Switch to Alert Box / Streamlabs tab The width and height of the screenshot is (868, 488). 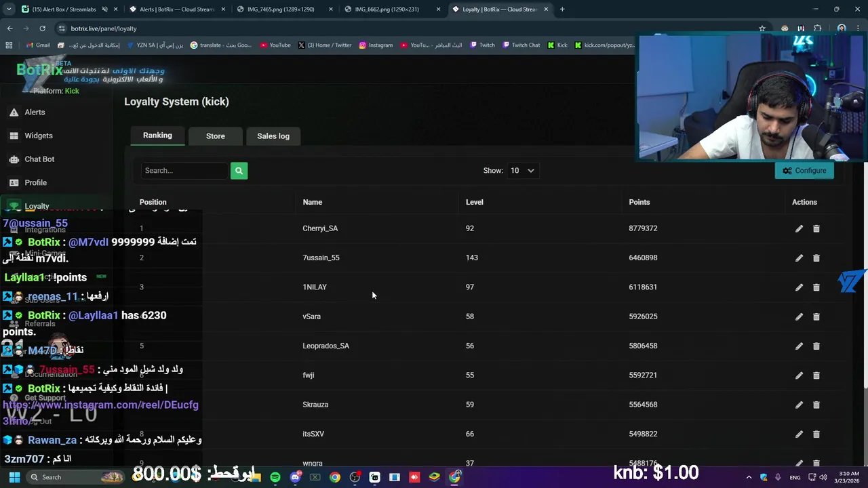[x=64, y=9]
